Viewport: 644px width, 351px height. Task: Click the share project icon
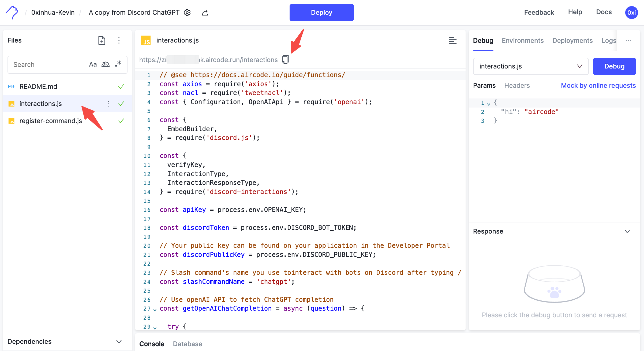point(205,13)
